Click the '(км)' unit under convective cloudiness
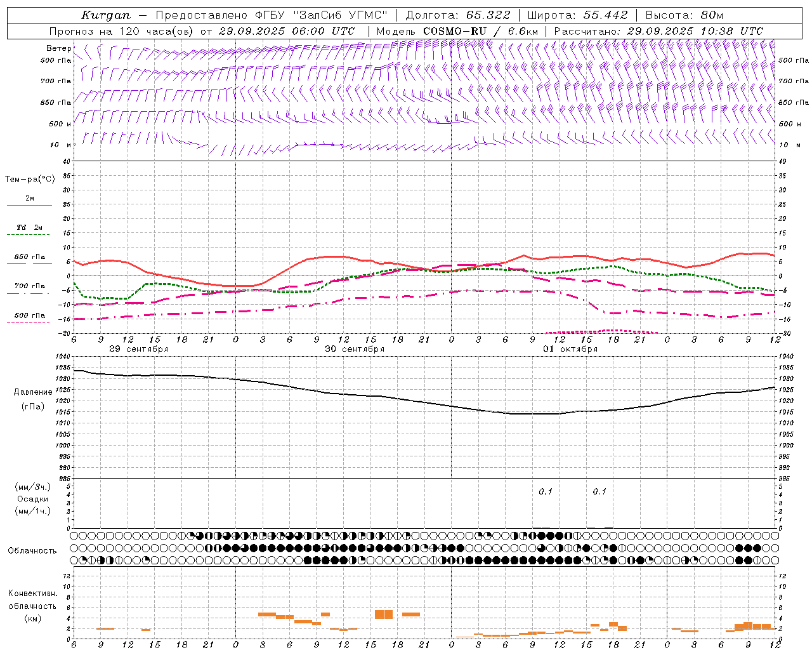 click(x=32, y=618)
